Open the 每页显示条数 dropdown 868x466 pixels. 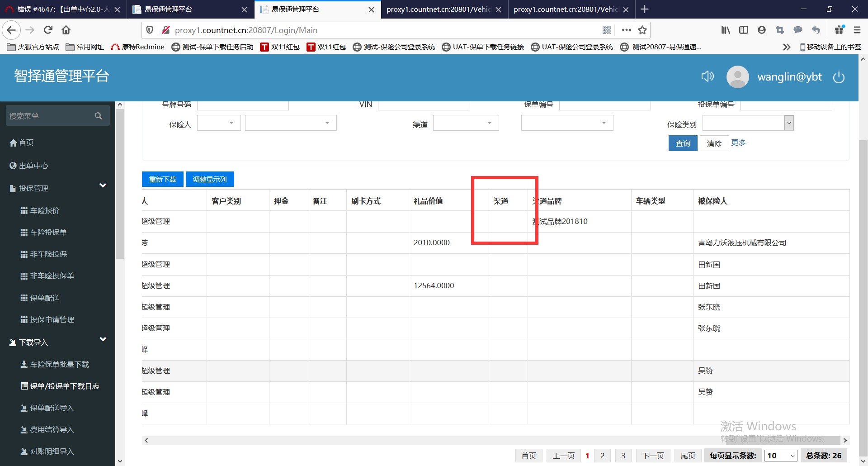point(781,456)
